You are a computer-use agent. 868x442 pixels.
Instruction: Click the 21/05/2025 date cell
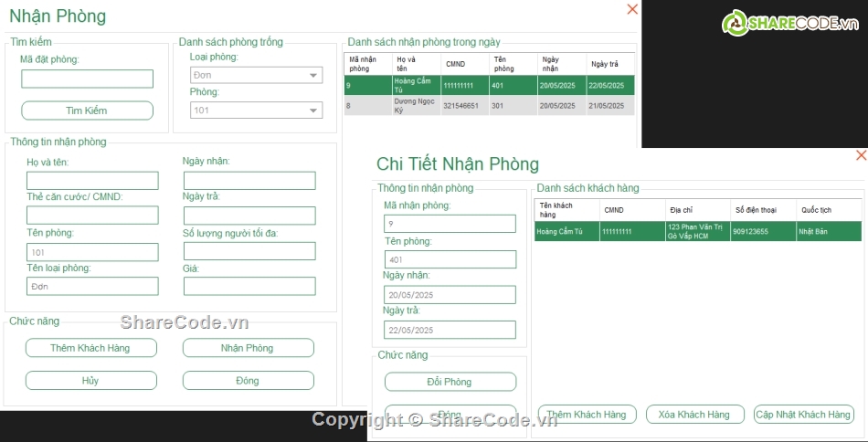[610, 105]
